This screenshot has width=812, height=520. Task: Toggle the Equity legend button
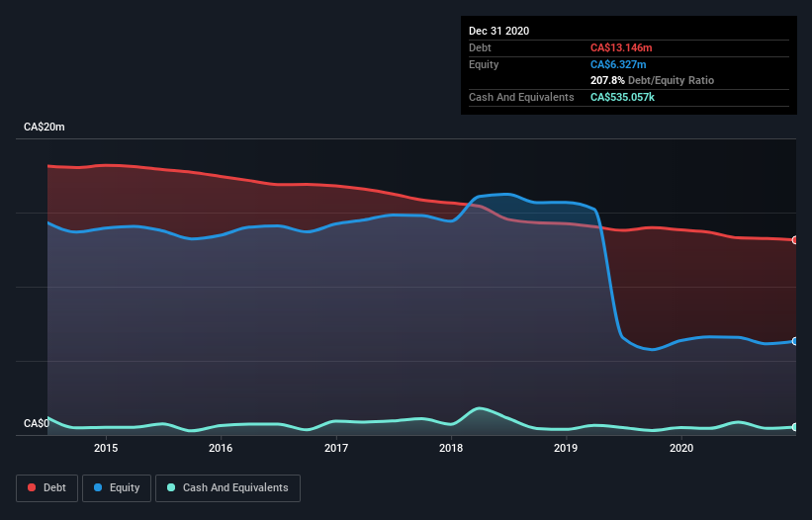117,488
